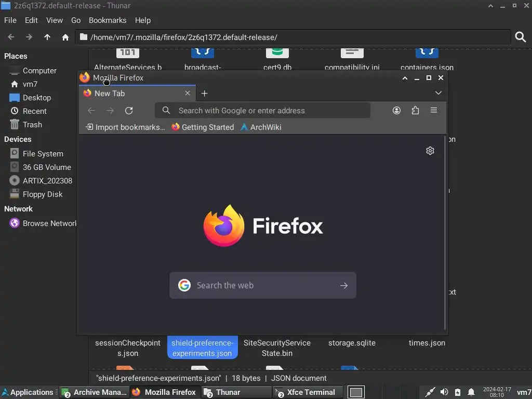Click panel clock showing 08:10

pyautogui.click(x=497, y=392)
